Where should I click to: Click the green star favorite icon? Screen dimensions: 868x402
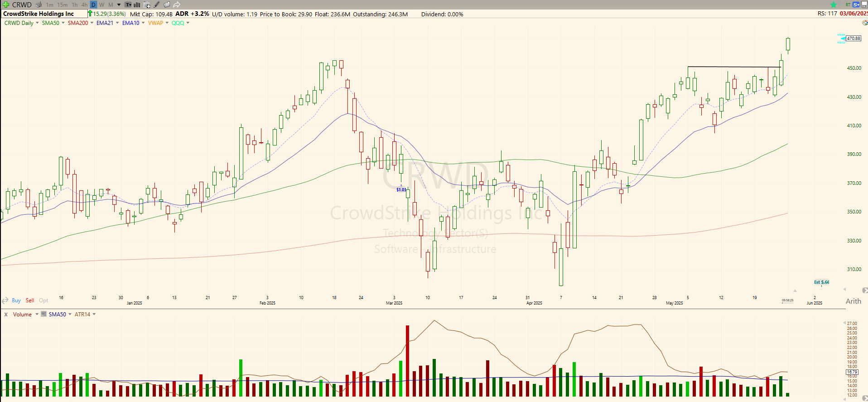pos(834,5)
